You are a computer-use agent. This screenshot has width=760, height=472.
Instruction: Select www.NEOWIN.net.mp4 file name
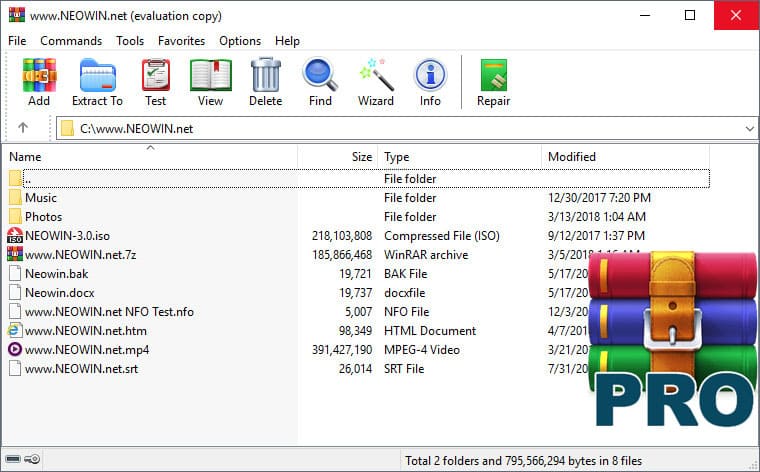(x=87, y=349)
